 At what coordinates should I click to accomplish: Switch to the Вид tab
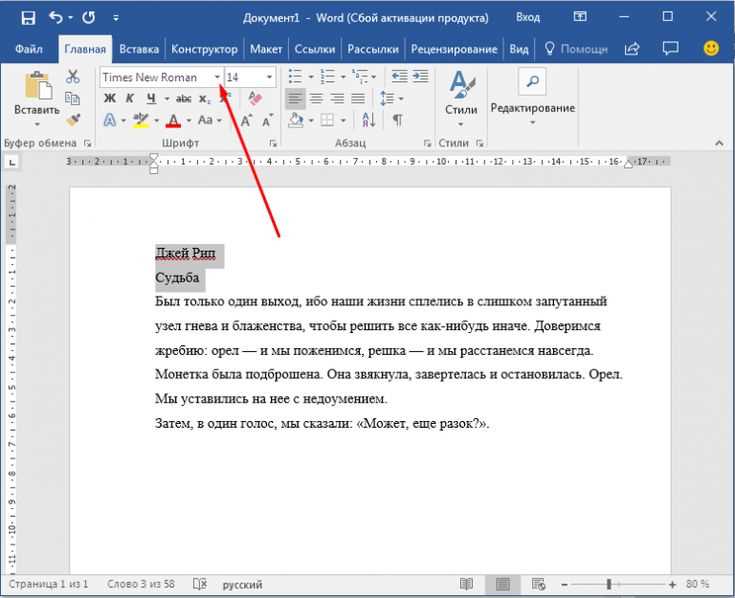(518, 49)
